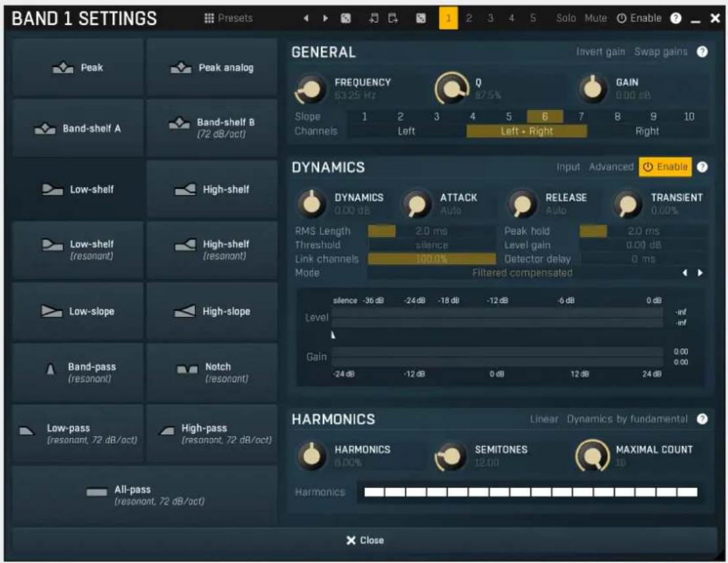This screenshot has width=728, height=563.
Task: Select the Low-pass resonant filter
Action: tap(77, 434)
